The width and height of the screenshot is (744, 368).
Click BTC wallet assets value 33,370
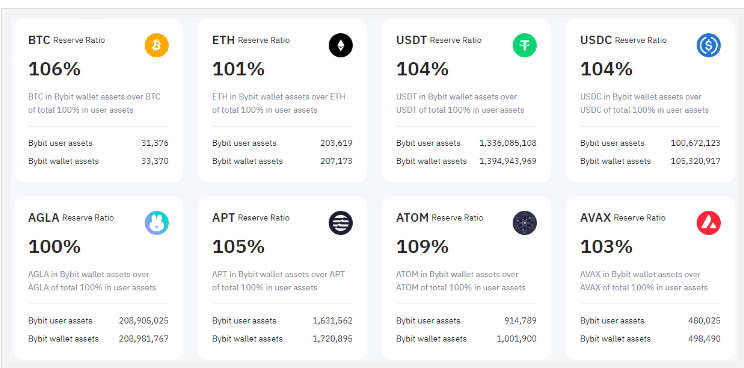point(155,161)
